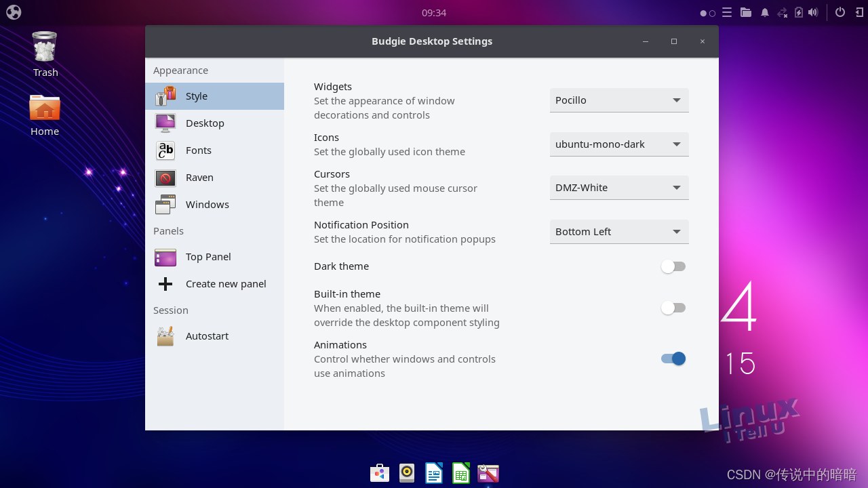Click the Budgie settings wrench icon in the dock

(488, 473)
